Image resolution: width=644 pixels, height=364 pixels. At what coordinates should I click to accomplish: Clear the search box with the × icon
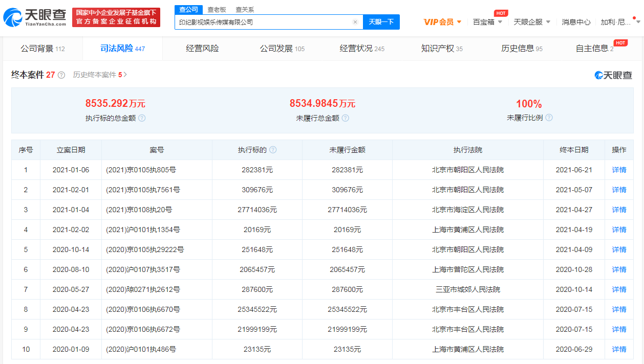pyautogui.click(x=355, y=22)
